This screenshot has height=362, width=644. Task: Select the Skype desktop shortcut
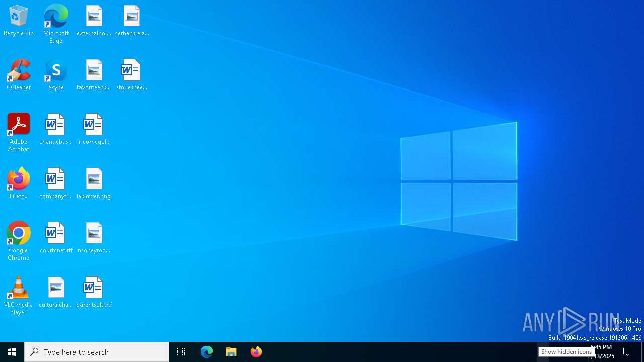click(56, 75)
